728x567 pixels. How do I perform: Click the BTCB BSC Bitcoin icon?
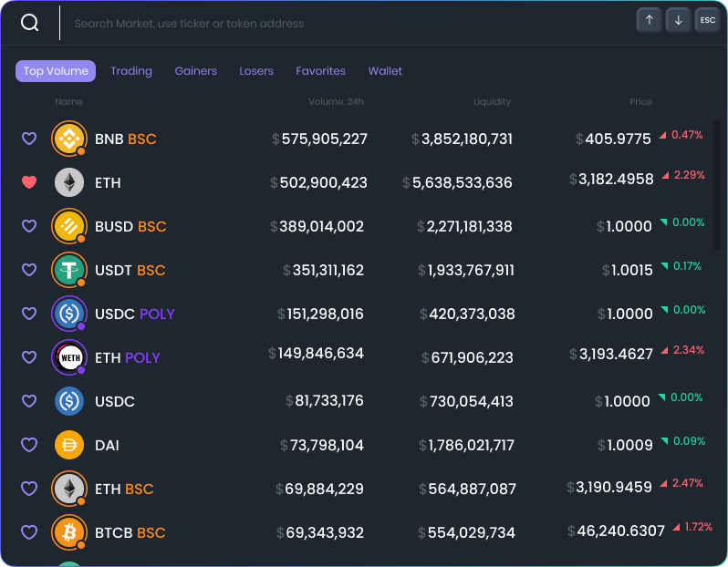tap(68, 532)
